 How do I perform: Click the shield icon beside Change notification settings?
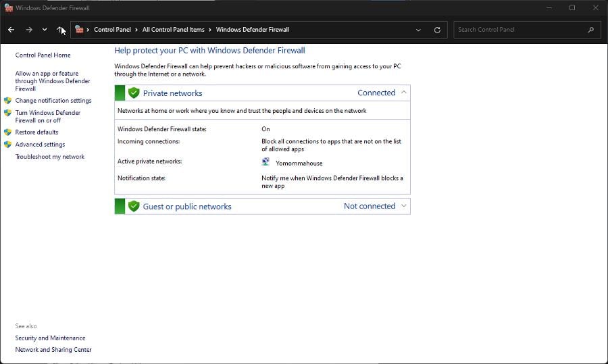coord(7,101)
